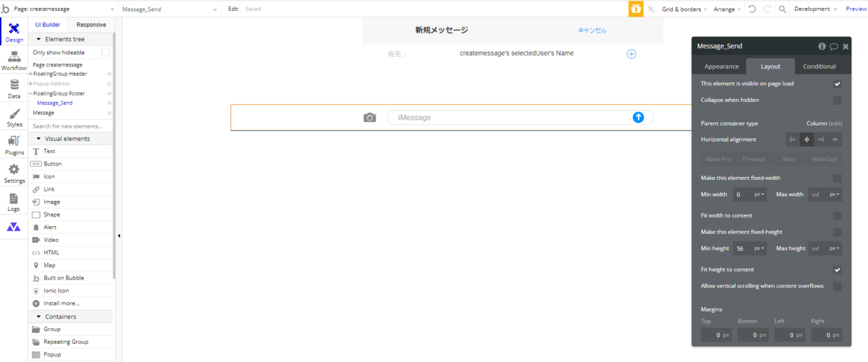Select center horizontal alignment option

click(x=807, y=139)
